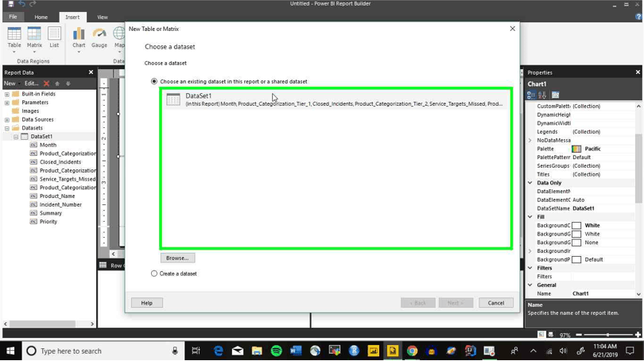
Task: Click the help question mark icon
Action: (638, 17)
